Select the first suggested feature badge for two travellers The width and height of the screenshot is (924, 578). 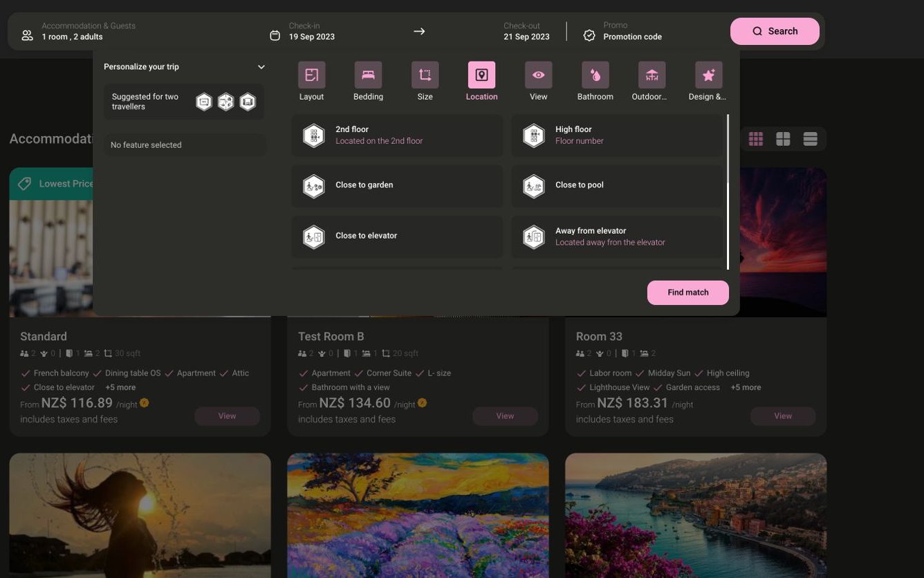click(x=204, y=102)
